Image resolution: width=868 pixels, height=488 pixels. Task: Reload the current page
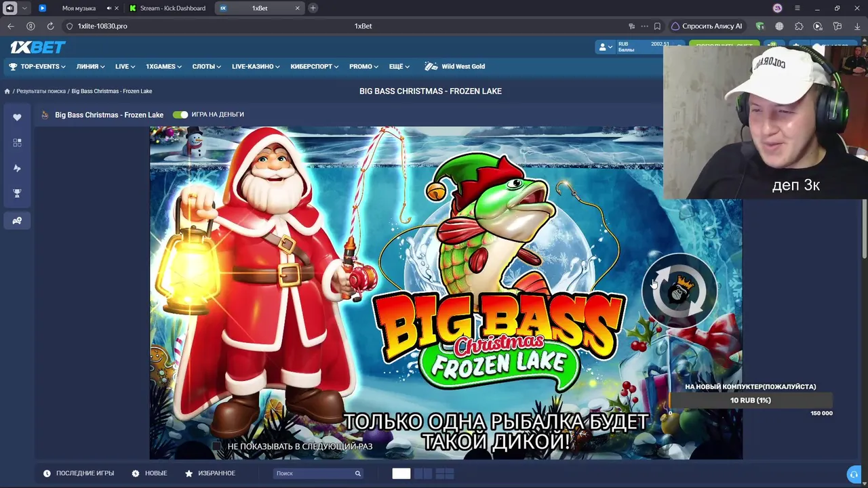50,26
